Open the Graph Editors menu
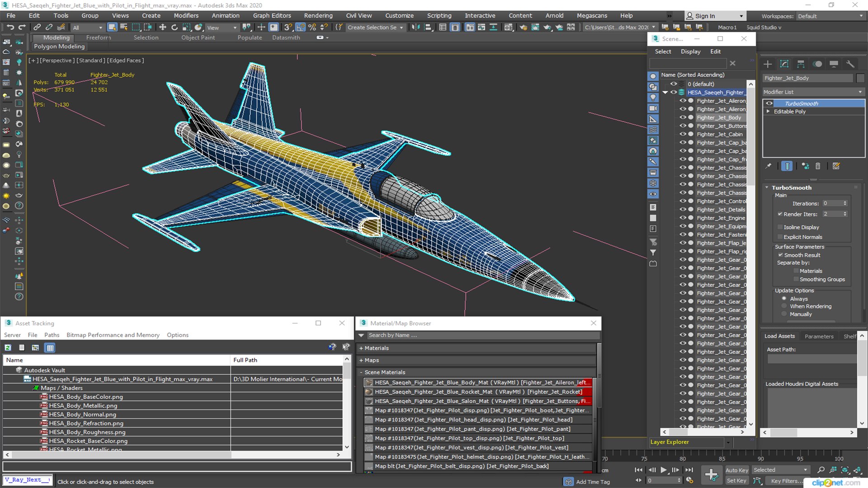 point(272,15)
